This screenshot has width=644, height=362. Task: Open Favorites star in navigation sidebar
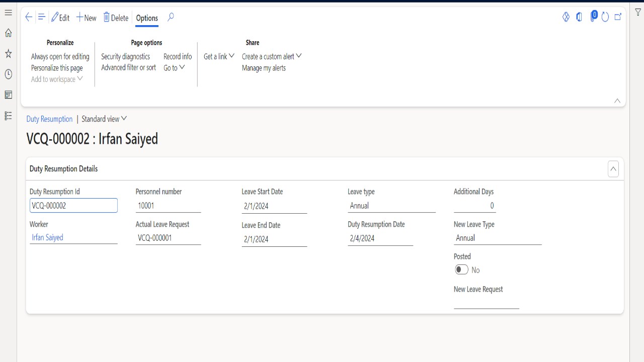tap(8, 54)
